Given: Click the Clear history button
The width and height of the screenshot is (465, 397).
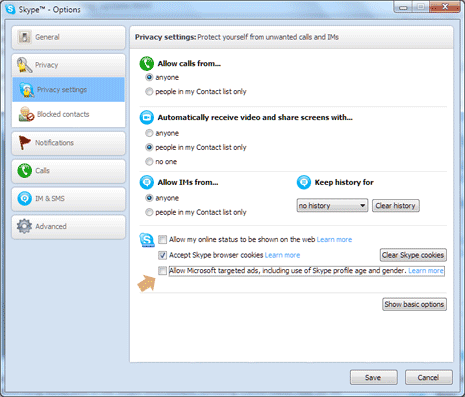Looking at the screenshot, I should click(x=396, y=206).
